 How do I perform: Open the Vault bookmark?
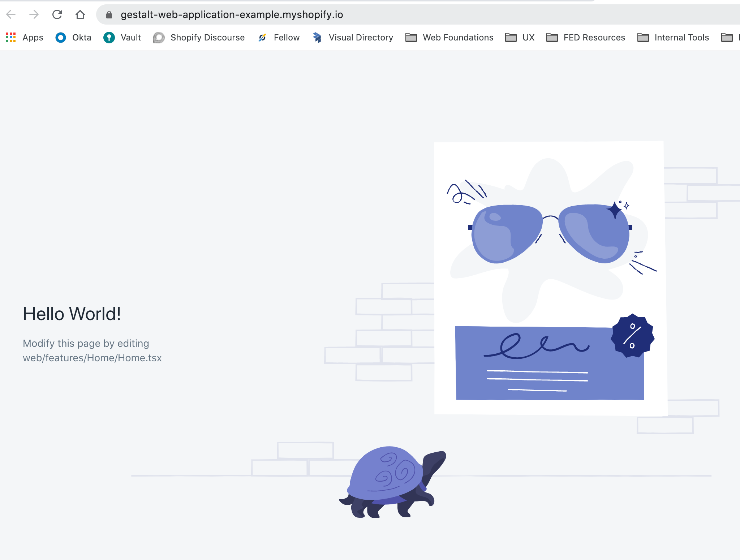pos(122,38)
